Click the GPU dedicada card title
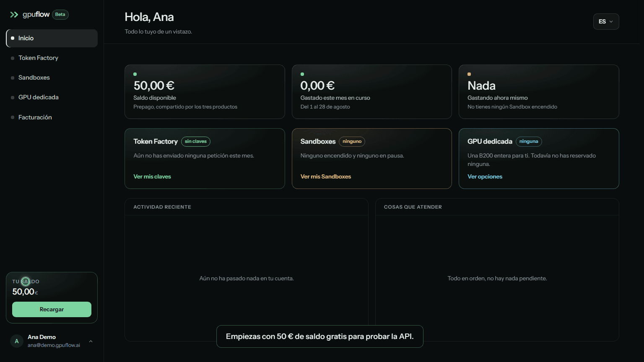 pyautogui.click(x=490, y=141)
